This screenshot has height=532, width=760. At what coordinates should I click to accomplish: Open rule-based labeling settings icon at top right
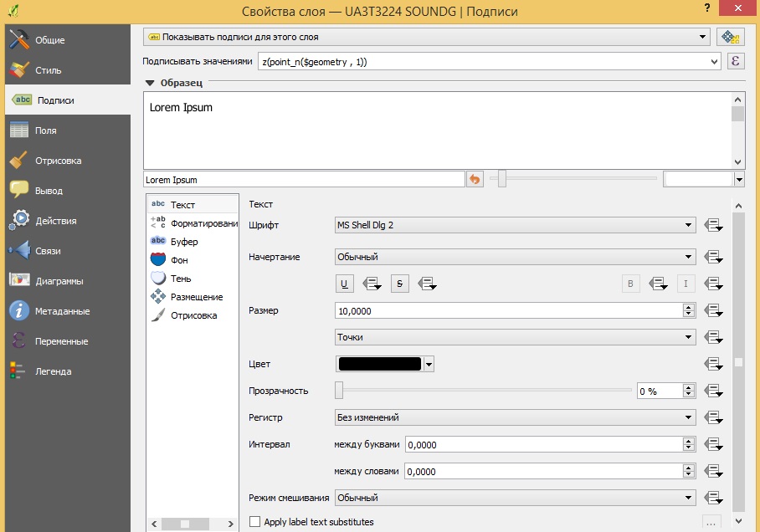730,37
